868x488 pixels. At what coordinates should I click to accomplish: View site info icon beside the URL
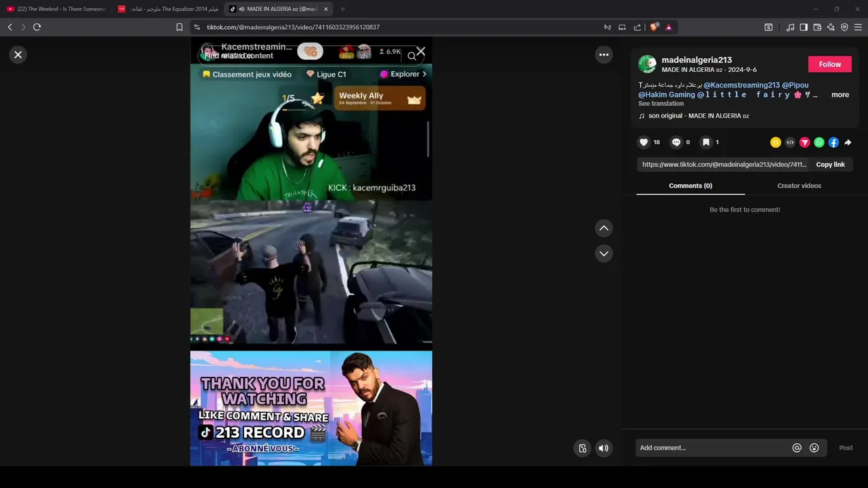pyautogui.click(x=197, y=27)
